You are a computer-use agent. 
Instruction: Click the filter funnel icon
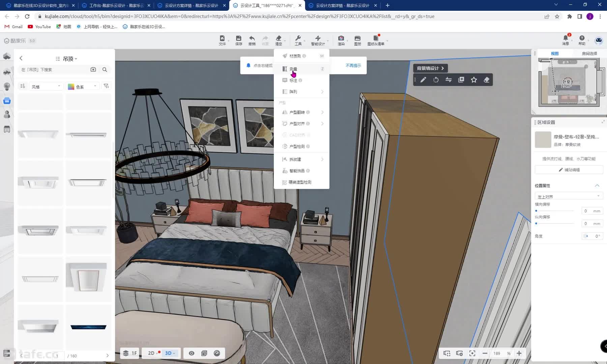[x=106, y=86]
